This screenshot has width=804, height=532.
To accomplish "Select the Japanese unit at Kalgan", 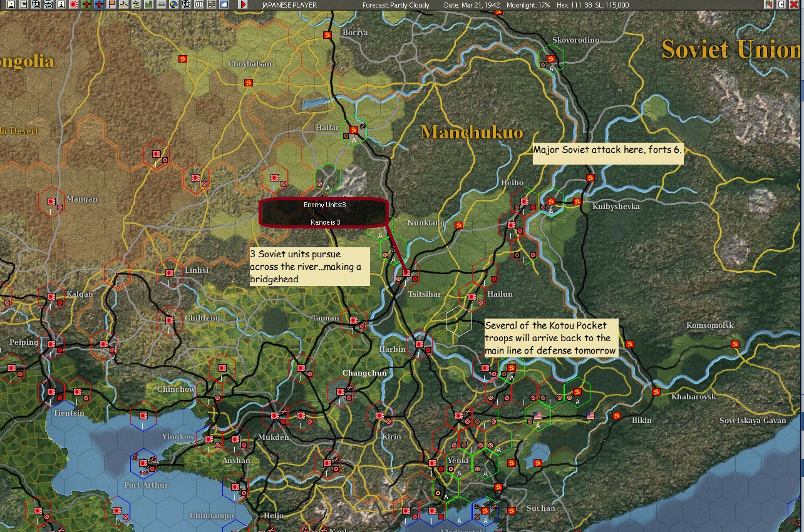I will click(51, 296).
